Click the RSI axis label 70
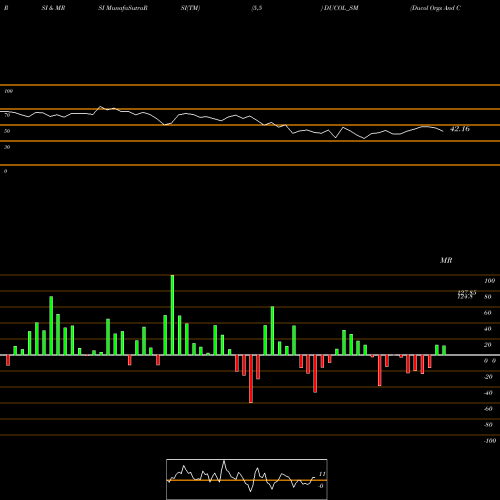The width and height of the screenshot is (500, 500). coord(7,115)
